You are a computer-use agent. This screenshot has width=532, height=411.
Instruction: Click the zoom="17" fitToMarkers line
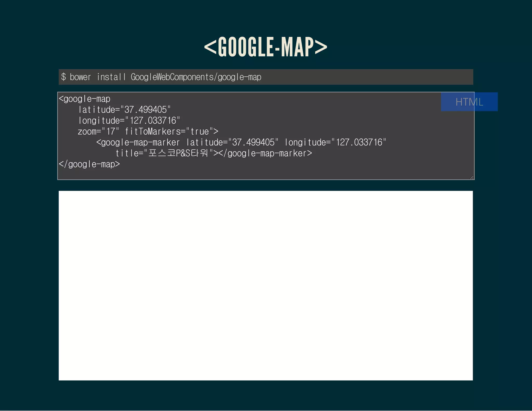pyautogui.click(x=148, y=131)
